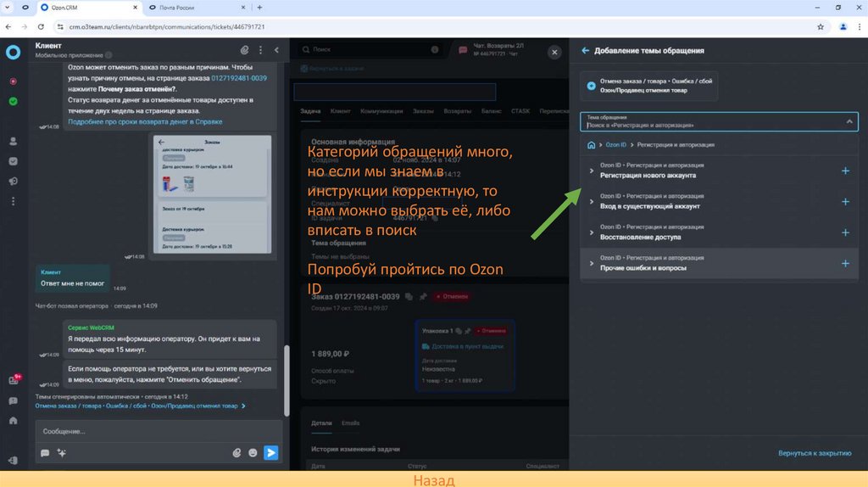Image resolution: width=868 pixels, height=487 pixels.
Task: Open the megaphone announcements icon in sidebar
Action: coord(14,182)
